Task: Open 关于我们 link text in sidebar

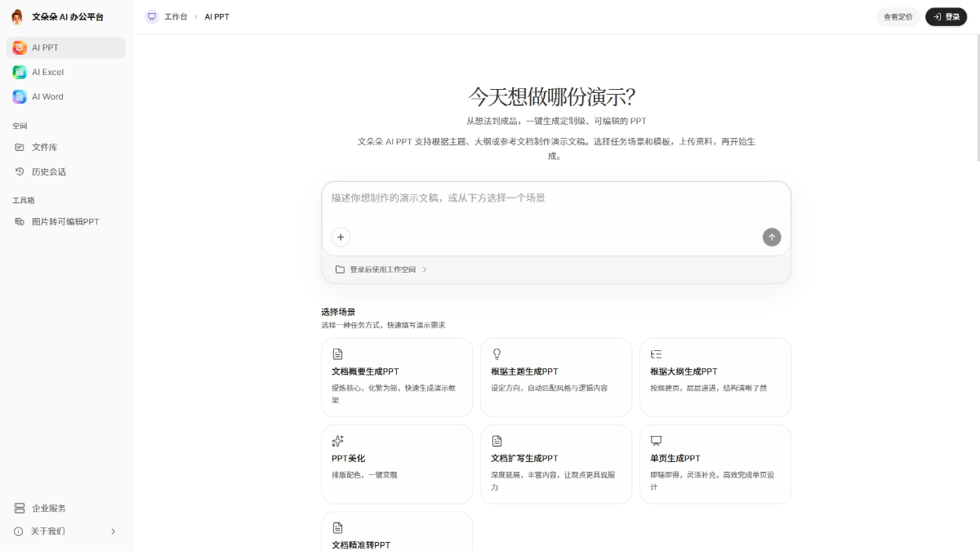Action: (x=48, y=531)
